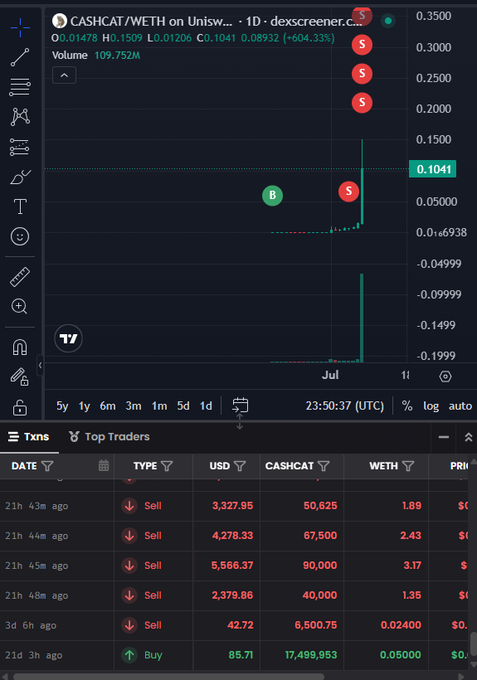477x680 pixels.
Task: Collapse the drawing toolbar side handle
Action: [x=40, y=366]
